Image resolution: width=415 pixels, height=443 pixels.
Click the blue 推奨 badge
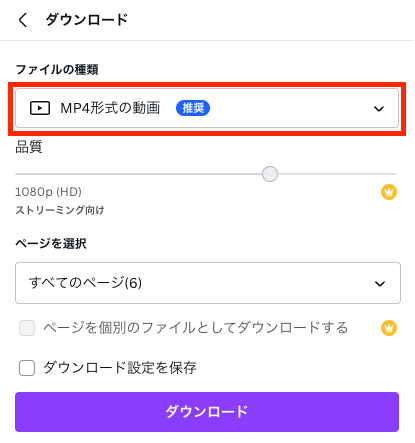point(193,108)
